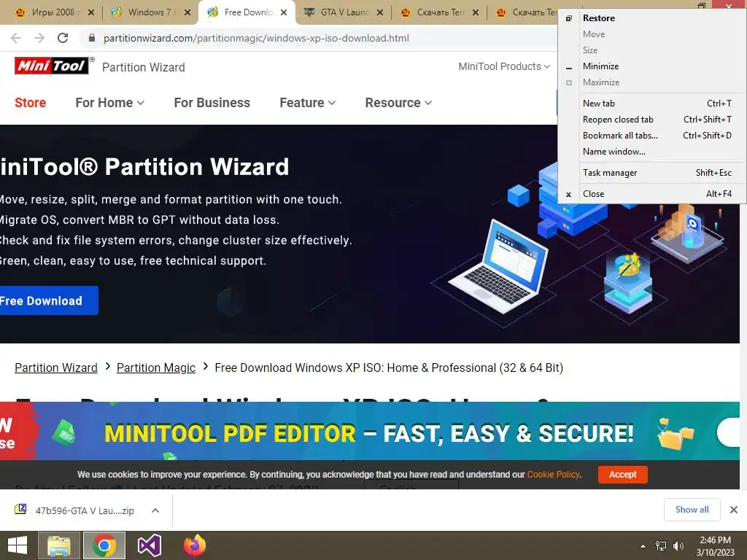Image resolution: width=747 pixels, height=560 pixels.
Task: Expand the Feature menu
Action: point(307,102)
